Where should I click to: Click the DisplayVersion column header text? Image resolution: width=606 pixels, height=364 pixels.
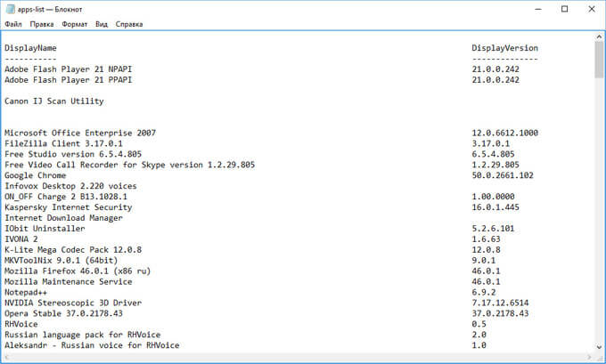click(x=504, y=48)
